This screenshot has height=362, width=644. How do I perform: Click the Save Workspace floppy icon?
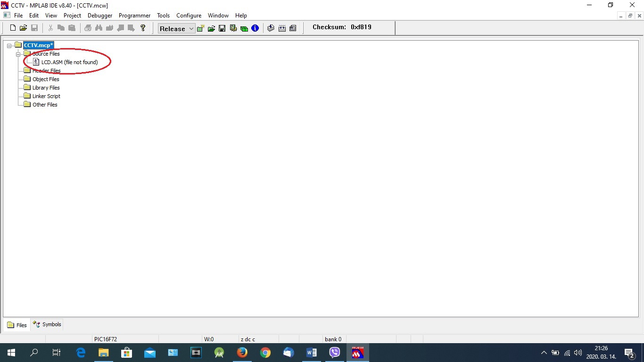[222, 28]
